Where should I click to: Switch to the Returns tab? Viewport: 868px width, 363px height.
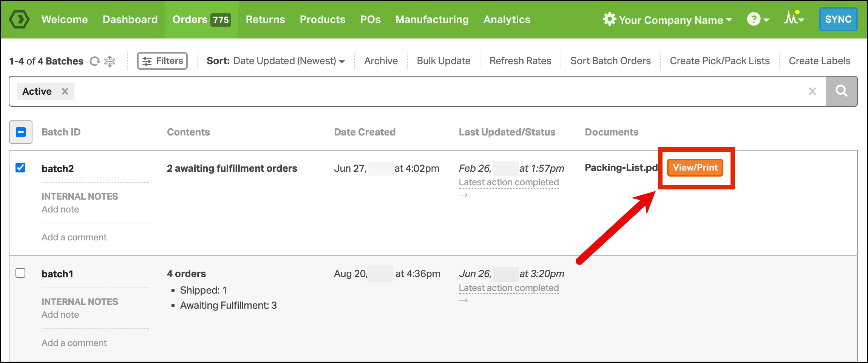tap(265, 19)
